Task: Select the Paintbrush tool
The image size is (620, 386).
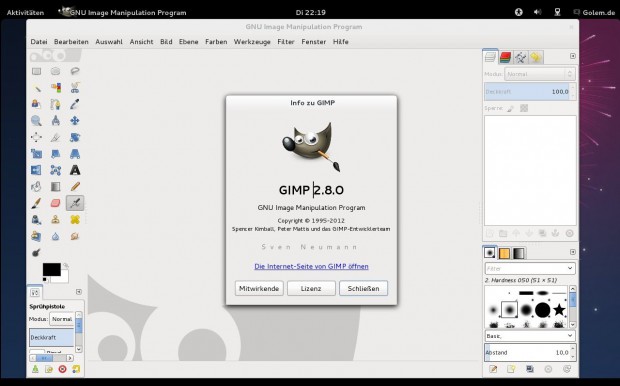Action: pos(36,203)
